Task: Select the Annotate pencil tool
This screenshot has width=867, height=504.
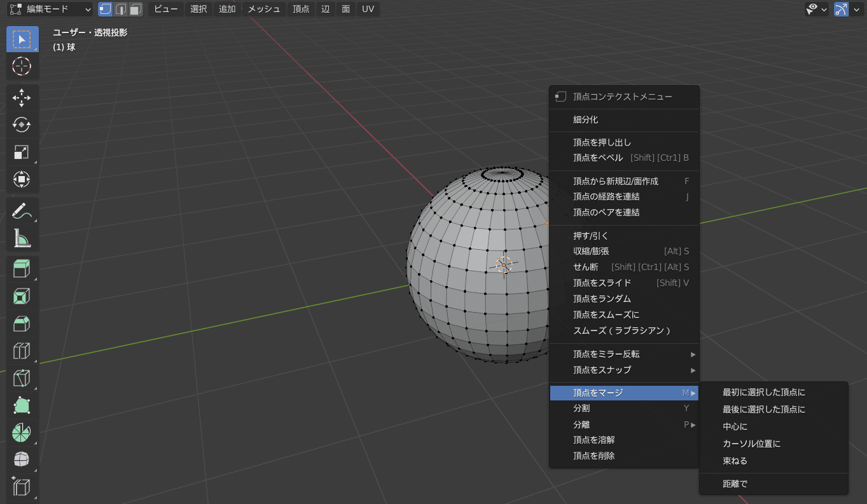Action: pos(22,211)
